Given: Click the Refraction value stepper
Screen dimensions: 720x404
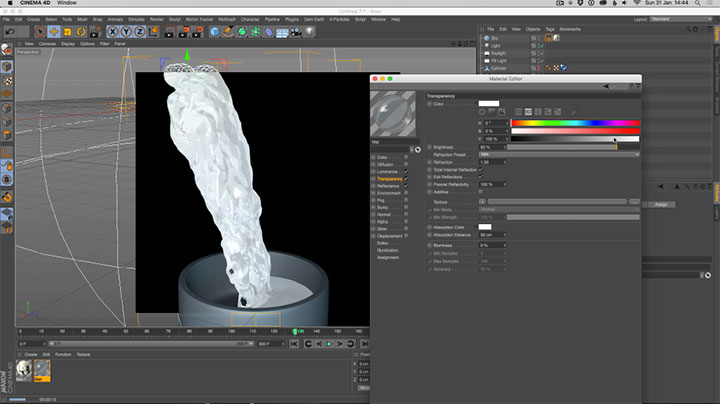Looking at the screenshot, I should [505, 162].
